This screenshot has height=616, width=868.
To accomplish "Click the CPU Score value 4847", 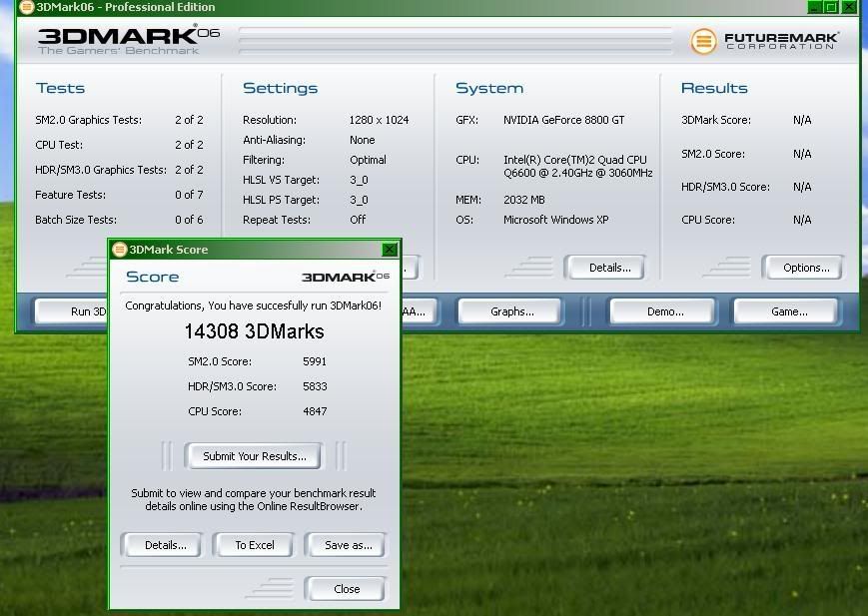I will tap(315, 411).
